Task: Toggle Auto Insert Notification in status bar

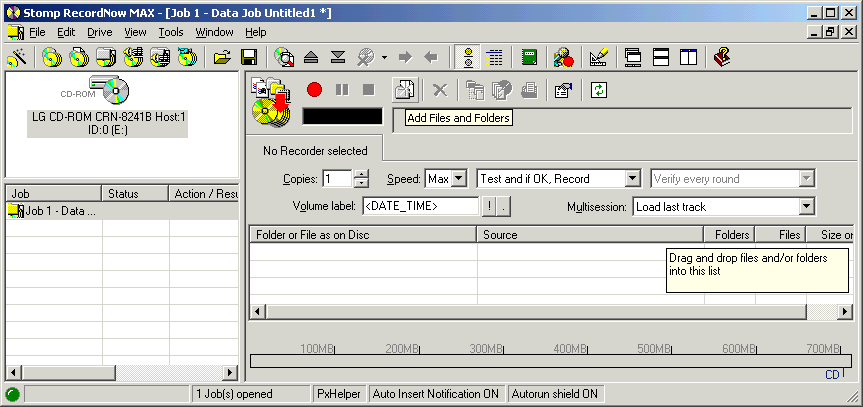Action: pos(435,394)
